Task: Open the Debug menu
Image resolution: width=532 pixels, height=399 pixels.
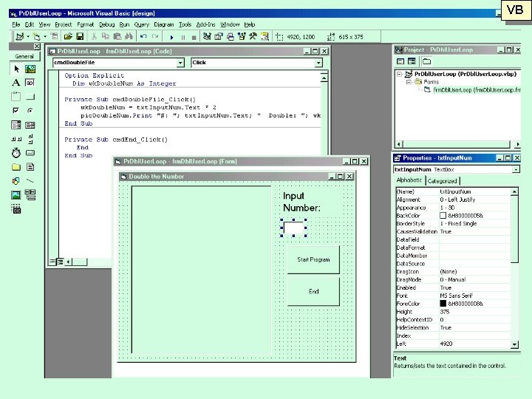Action: pos(107,24)
